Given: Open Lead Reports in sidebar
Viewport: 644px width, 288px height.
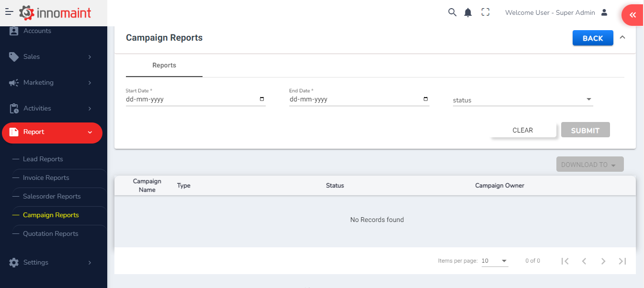Looking at the screenshot, I should 43,159.
